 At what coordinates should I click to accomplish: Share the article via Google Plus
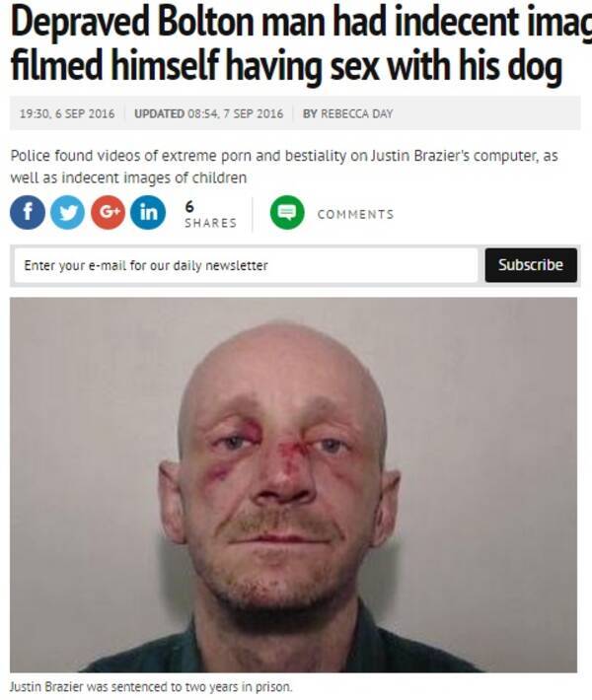[x=109, y=213]
